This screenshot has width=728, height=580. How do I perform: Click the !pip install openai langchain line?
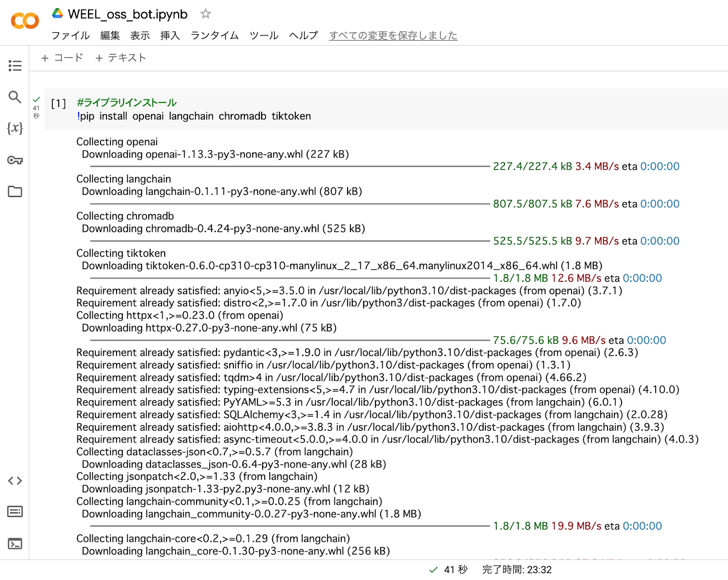[194, 116]
